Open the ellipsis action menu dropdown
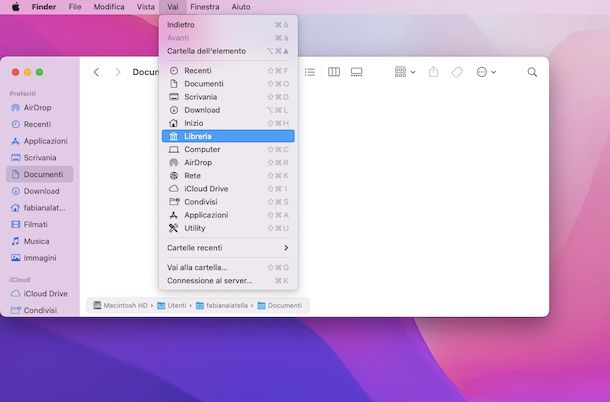Screen dimensions: 610x402 pos(486,72)
